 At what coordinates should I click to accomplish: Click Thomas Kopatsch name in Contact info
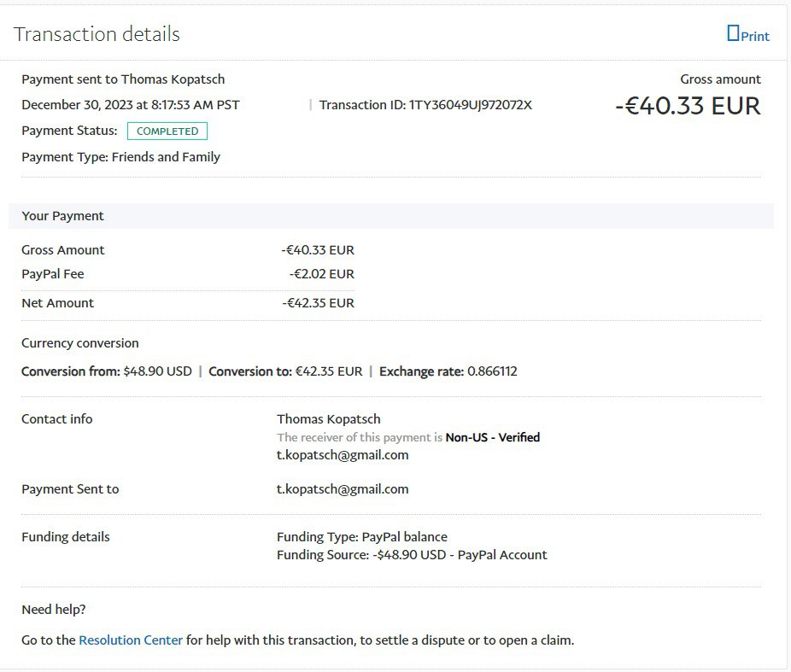click(329, 419)
